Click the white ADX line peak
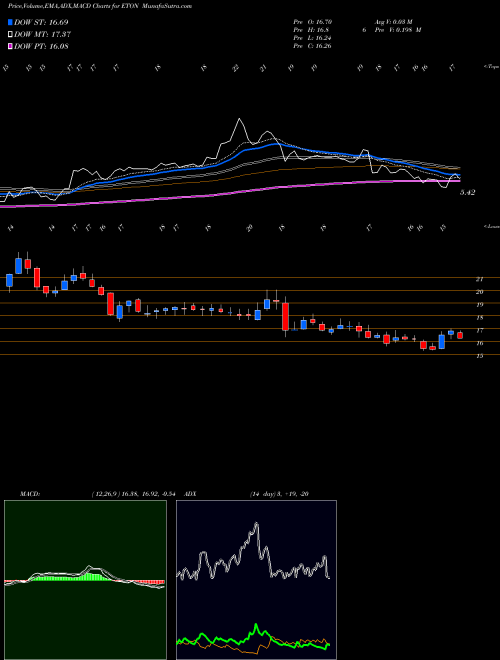 (x=256, y=525)
